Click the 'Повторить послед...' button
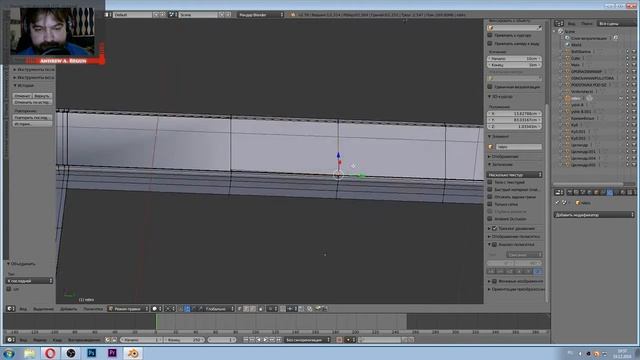This screenshot has height=360, width=640. (32, 118)
